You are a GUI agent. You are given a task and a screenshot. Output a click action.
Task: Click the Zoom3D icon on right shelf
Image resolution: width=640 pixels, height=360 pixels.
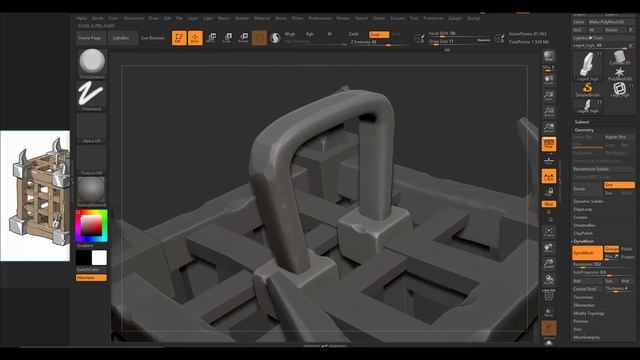pyautogui.click(x=549, y=264)
